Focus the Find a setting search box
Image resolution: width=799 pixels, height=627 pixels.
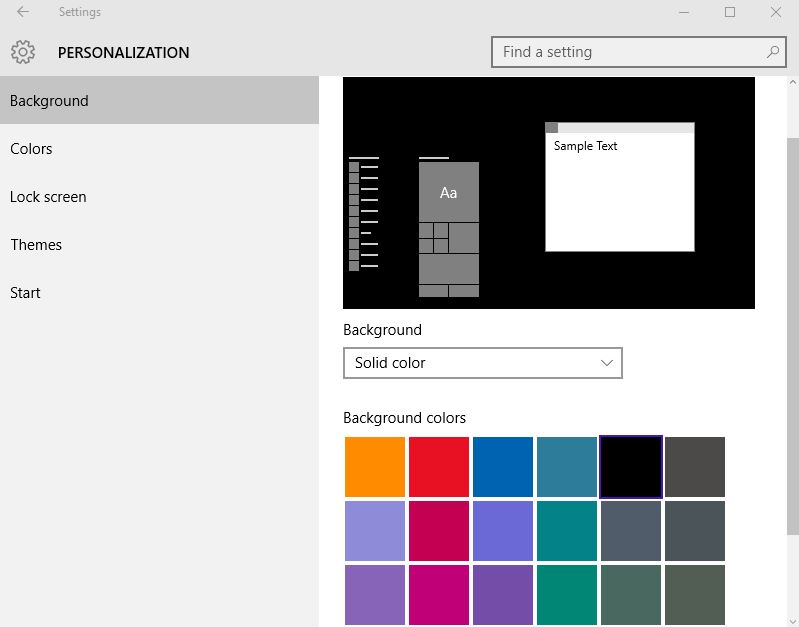coord(628,52)
